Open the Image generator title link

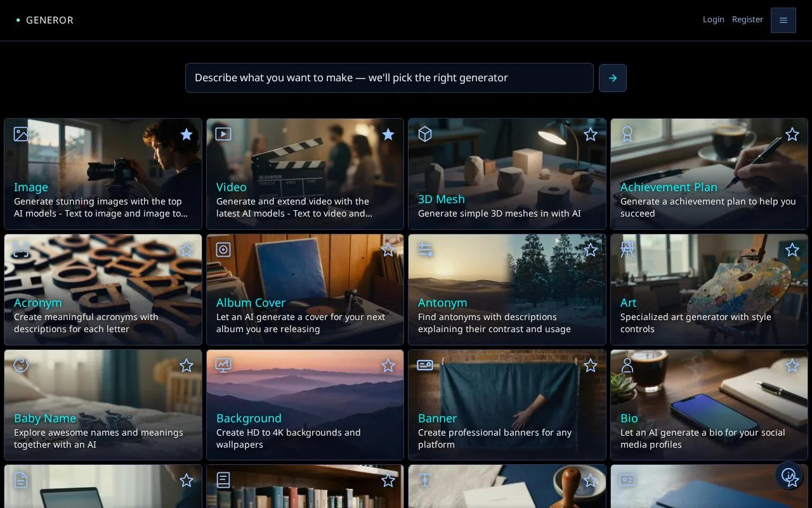(31, 187)
